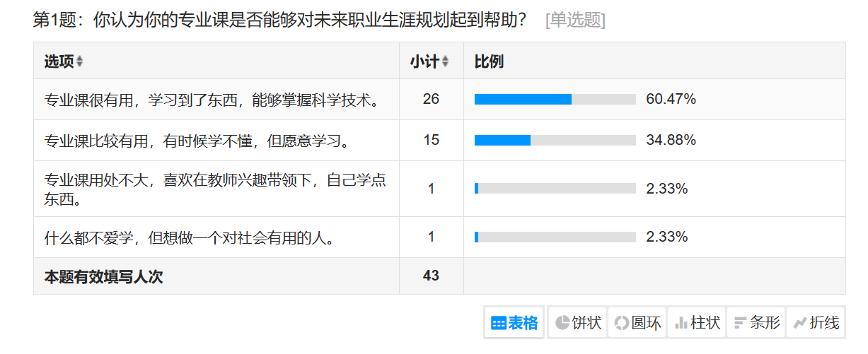The image size is (868, 354).
Task: Click the column chart icon for 柱状
Action: click(x=681, y=324)
